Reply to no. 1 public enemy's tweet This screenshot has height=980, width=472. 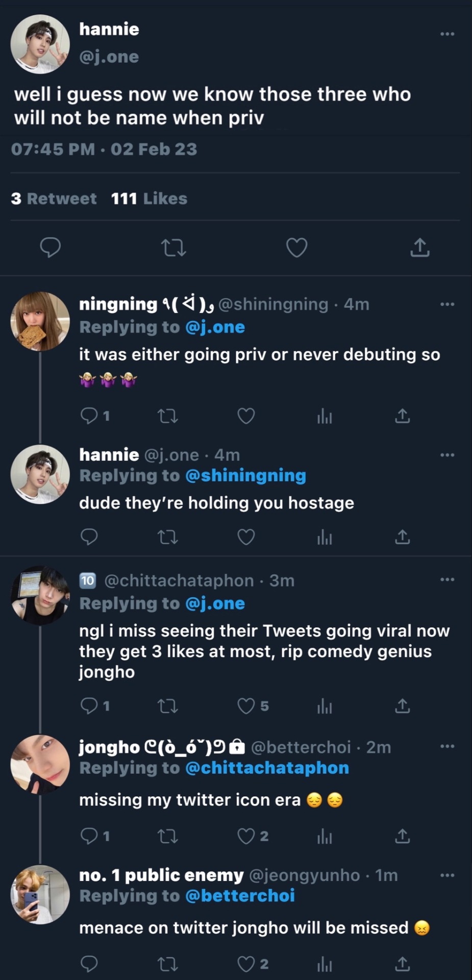coord(89,964)
